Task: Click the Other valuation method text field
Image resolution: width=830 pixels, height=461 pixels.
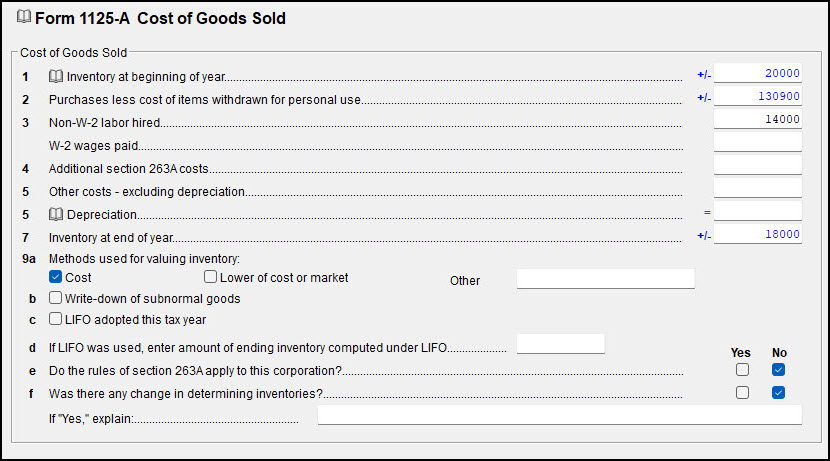Action: tap(606, 279)
